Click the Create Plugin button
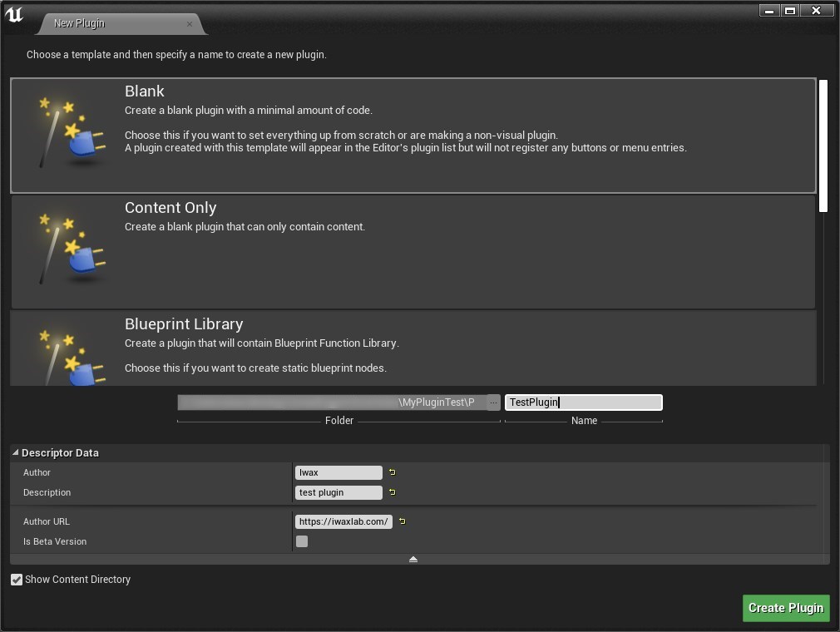This screenshot has width=840, height=632. click(x=786, y=608)
